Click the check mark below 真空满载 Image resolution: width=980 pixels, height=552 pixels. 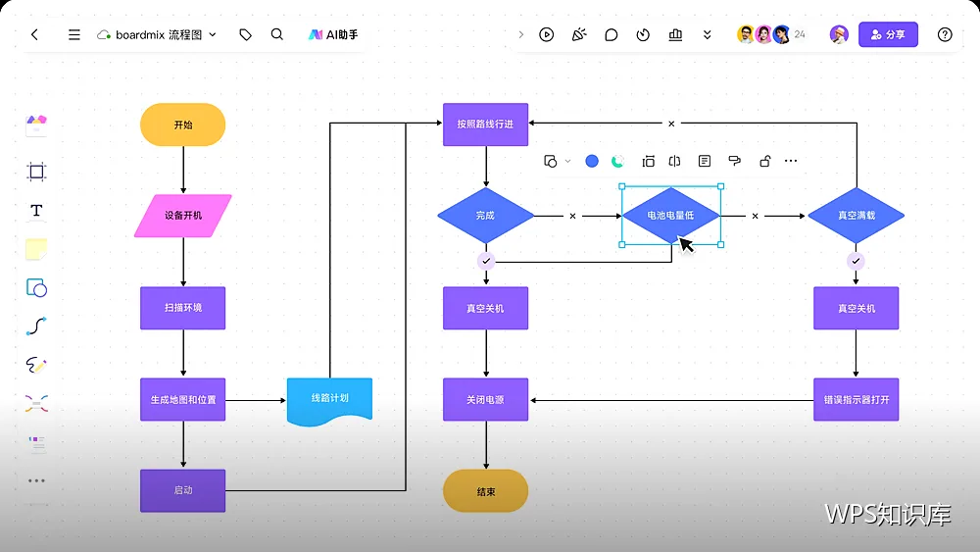(856, 261)
